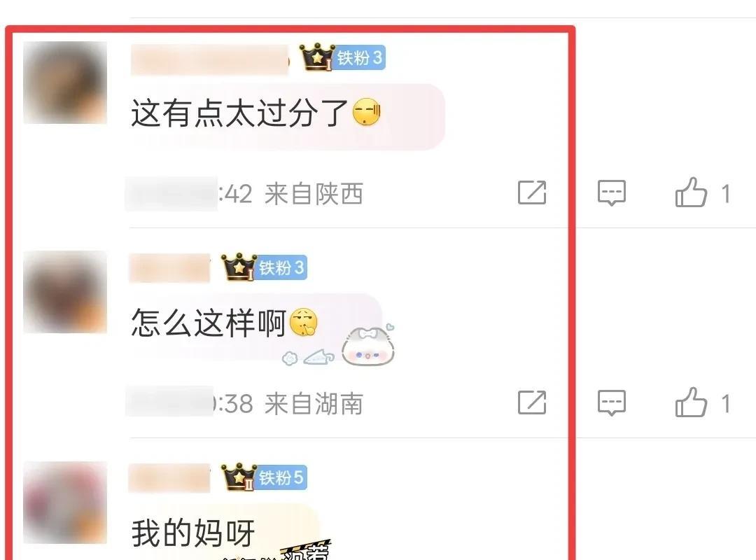Click share icon on Hunan comment
Viewport: 756px width, 560px height.
pyautogui.click(x=532, y=402)
